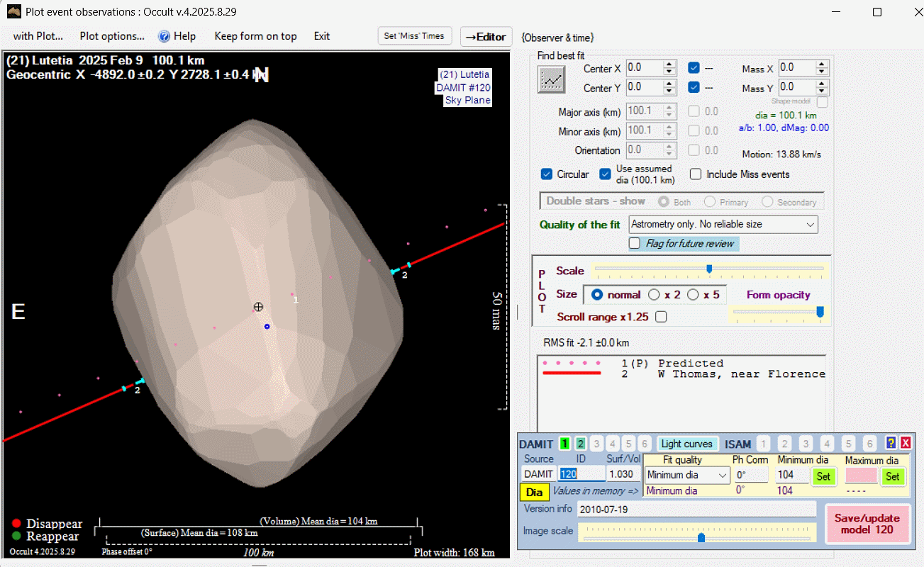The height and width of the screenshot is (567, 924).
Task: Click Set button beside Minimum dia
Action: coord(823,476)
